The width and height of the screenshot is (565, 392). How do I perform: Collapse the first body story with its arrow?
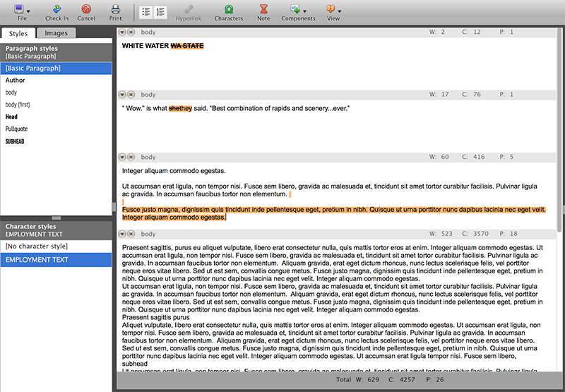click(x=122, y=32)
